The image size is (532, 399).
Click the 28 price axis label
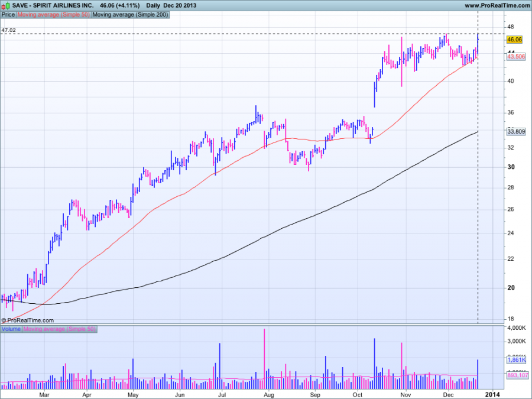511,187
